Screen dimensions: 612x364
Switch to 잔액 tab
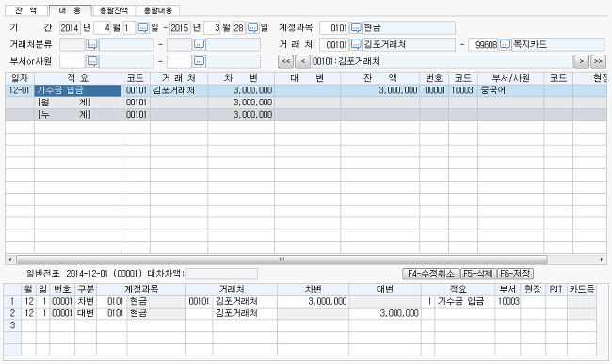coord(26,10)
